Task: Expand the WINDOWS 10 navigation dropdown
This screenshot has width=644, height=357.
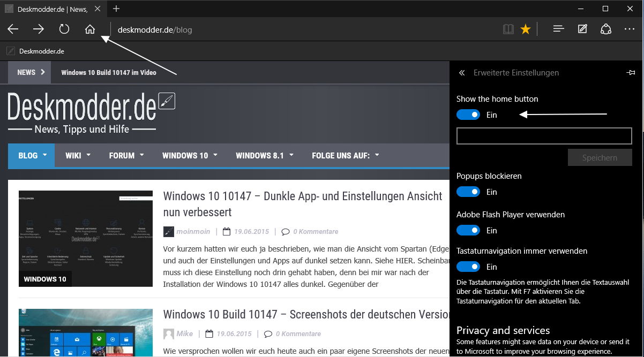Action: pyautogui.click(x=190, y=156)
